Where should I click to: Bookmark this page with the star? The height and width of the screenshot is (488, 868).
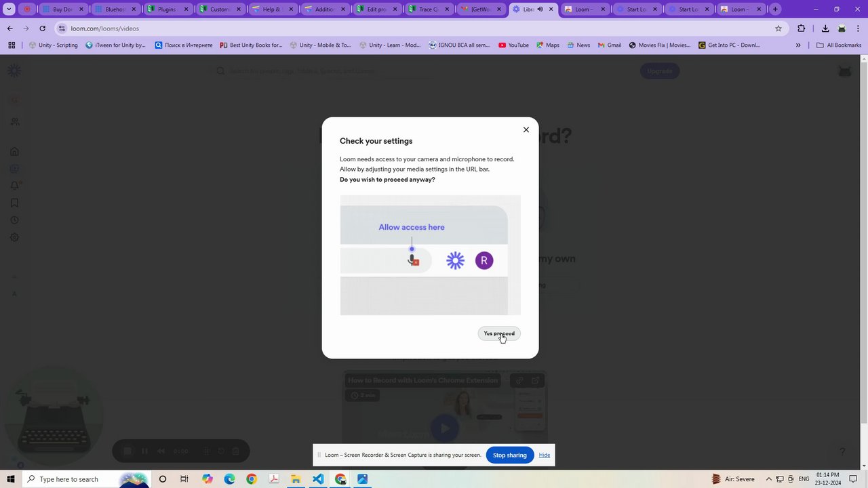click(778, 28)
